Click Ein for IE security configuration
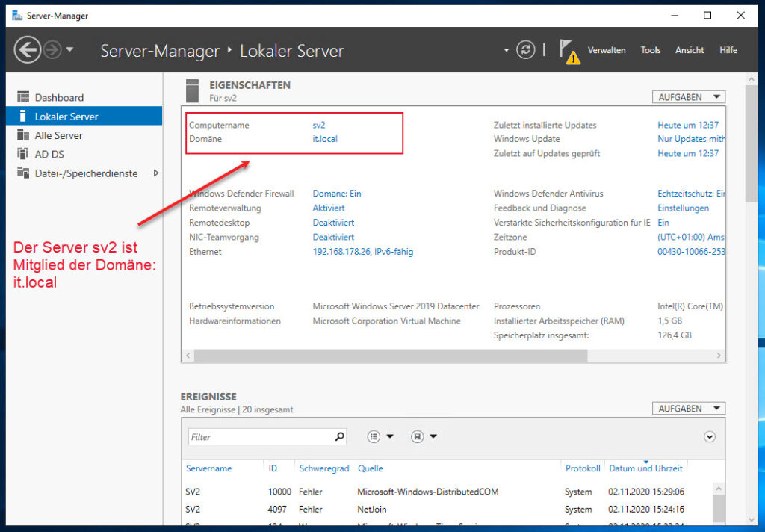Viewport: 765px width, 532px height. (x=663, y=223)
